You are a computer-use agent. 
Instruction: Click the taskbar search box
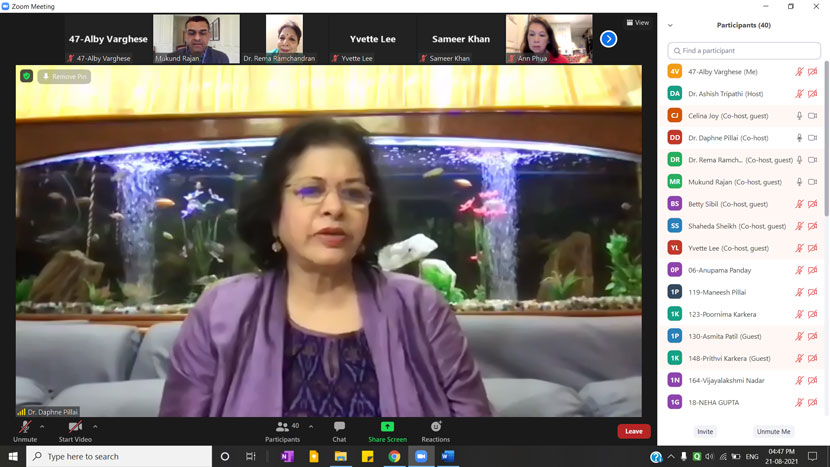(119, 456)
